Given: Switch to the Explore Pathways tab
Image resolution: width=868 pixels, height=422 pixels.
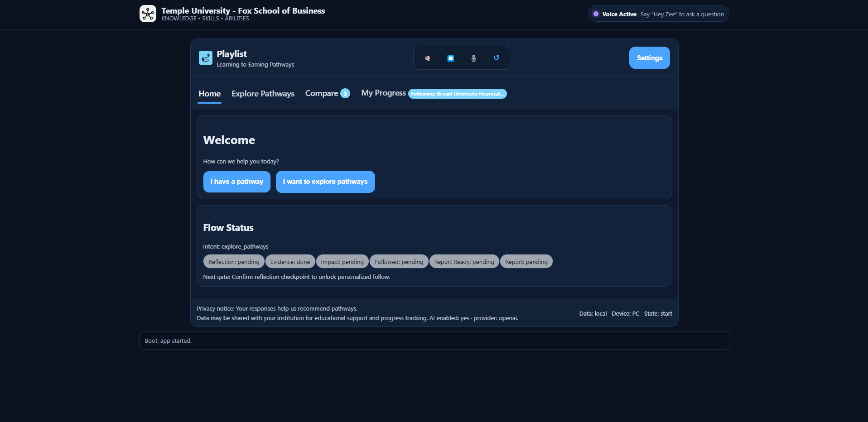Looking at the screenshot, I should [x=263, y=93].
